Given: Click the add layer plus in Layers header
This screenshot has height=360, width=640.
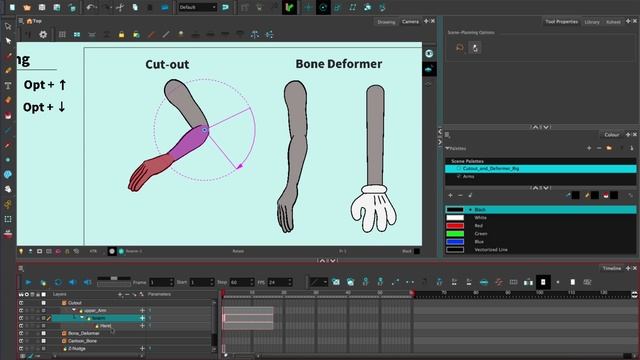Looking at the screenshot, I should (x=120, y=294).
